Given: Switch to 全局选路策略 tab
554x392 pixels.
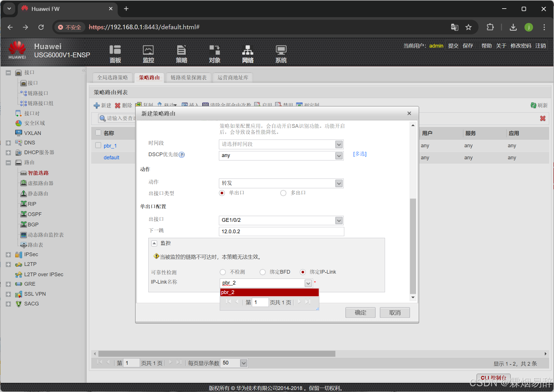Looking at the screenshot, I should pyautogui.click(x=112, y=78).
